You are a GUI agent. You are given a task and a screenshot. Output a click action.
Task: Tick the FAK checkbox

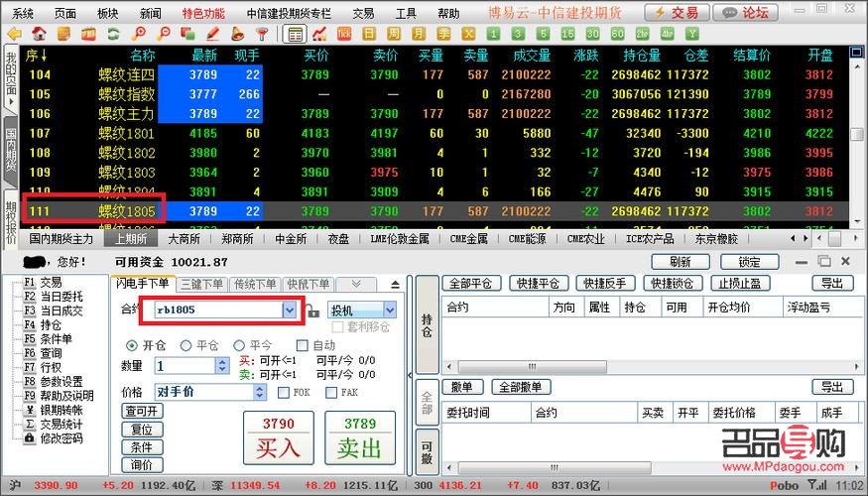331,393
